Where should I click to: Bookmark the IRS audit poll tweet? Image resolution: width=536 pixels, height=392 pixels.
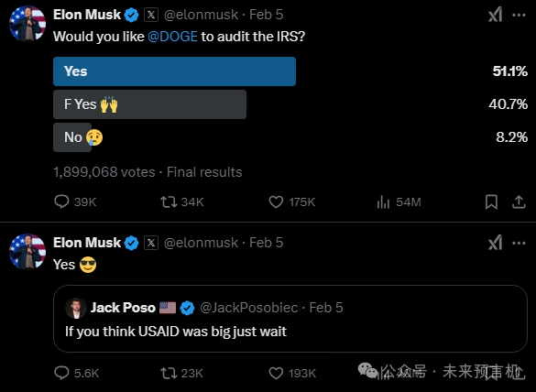[x=491, y=202]
